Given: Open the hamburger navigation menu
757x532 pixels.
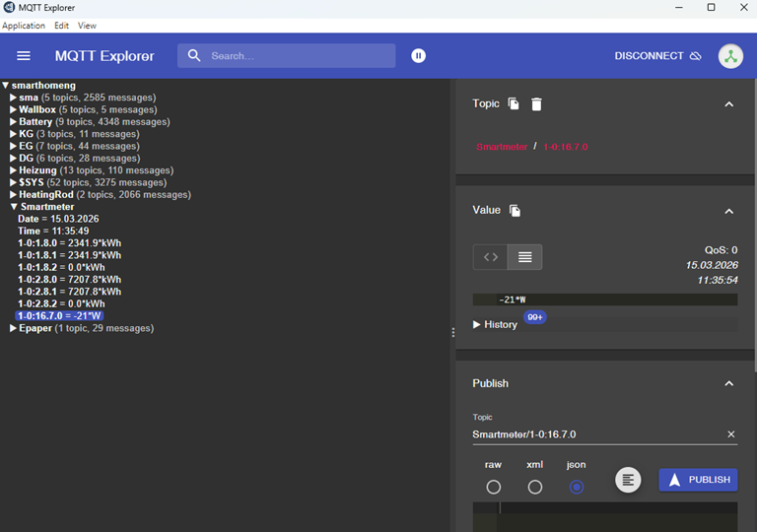Looking at the screenshot, I should 24,56.
